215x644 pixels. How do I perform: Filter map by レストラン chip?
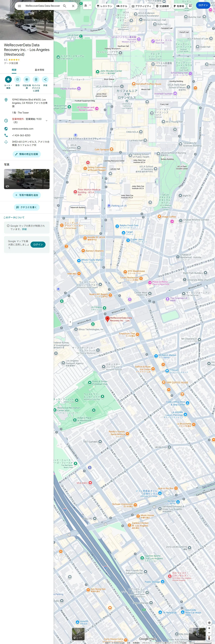click(105, 6)
